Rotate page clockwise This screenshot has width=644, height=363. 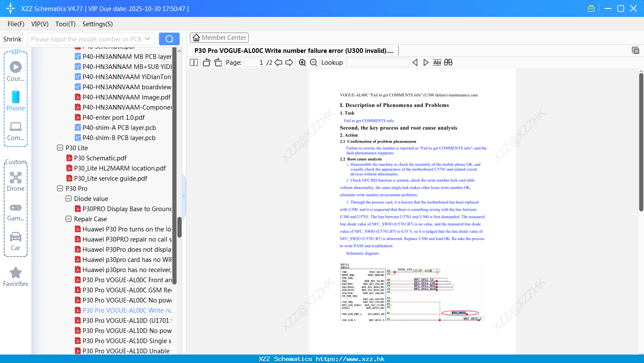pyautogui.click(x=218, y=63)
